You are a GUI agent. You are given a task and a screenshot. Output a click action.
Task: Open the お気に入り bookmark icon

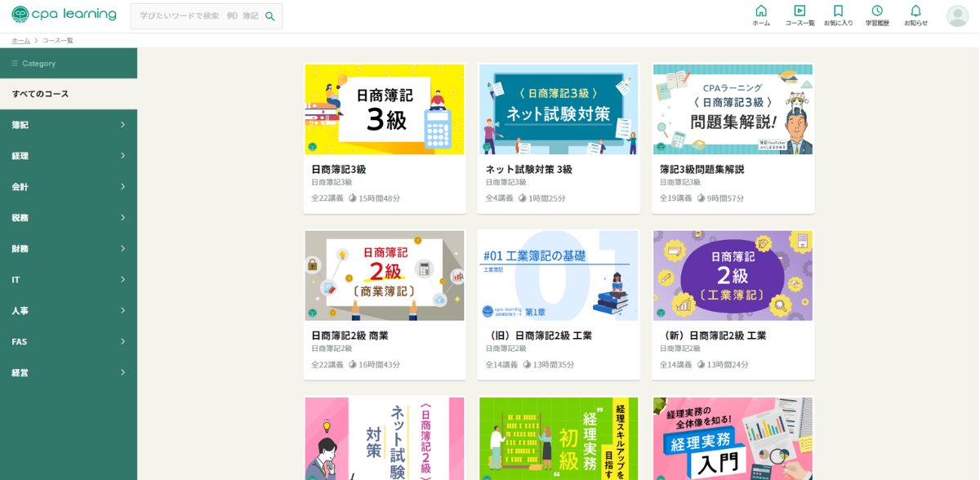(x=838, y=11)
